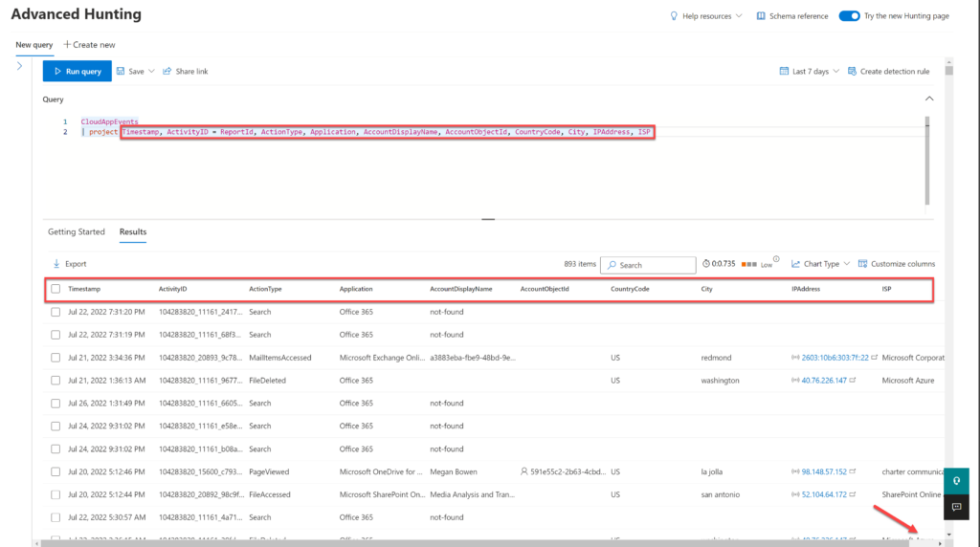Open Customize columns
This screenshot has height=547, width=980.
click(x=897, y=264)
